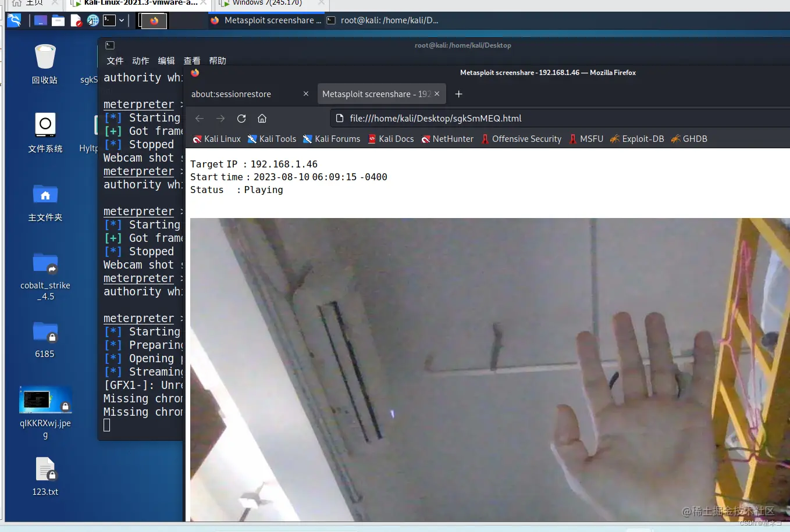The width and height of the screenshot is (790, 532).
Task: Launch the text editor panel icon
Action: pos(76,20)
